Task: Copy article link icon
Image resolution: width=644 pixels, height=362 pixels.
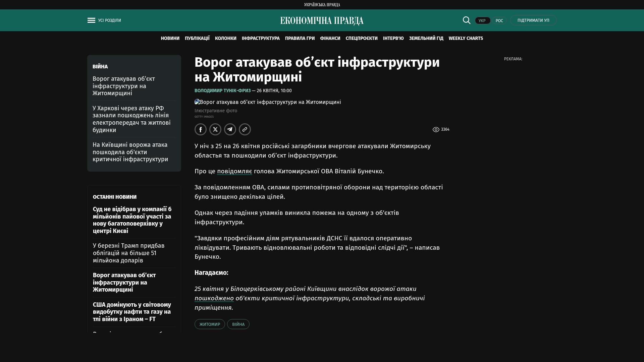Action: point(245,129)
